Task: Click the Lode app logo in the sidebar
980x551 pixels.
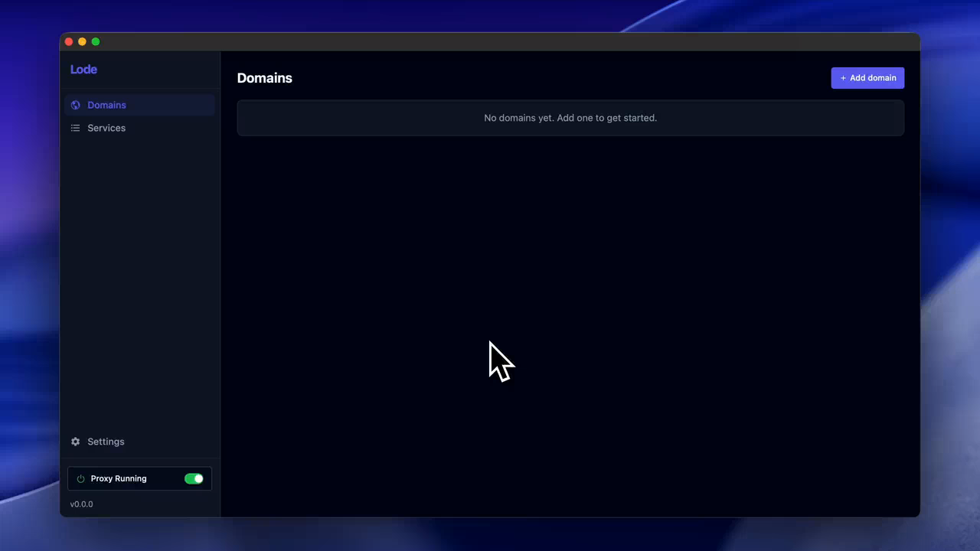Action: point(83,69)
